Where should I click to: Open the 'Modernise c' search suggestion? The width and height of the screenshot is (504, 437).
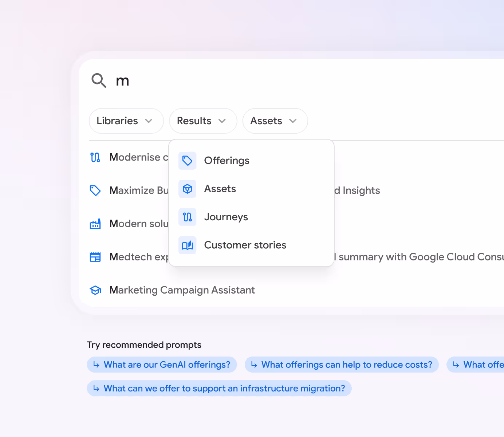pos(129,157)
